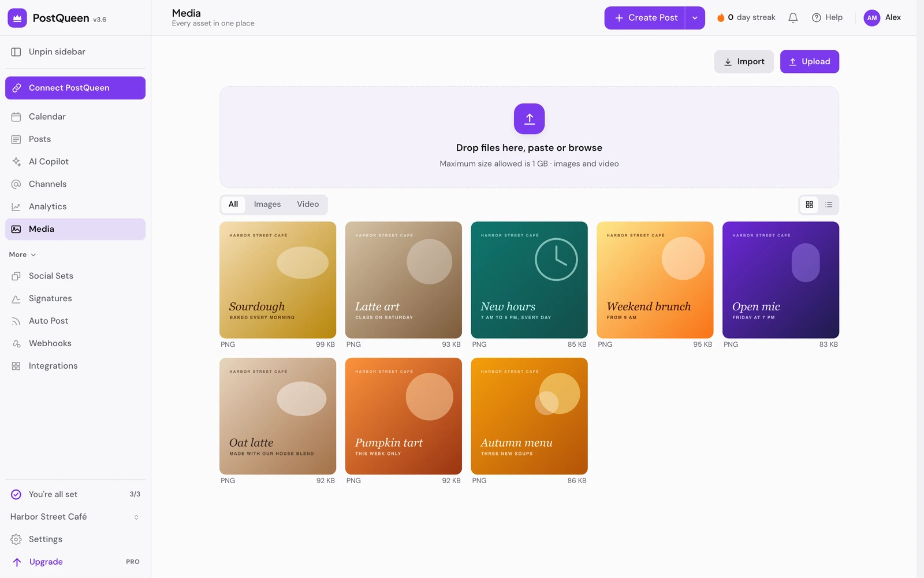This screenshot has width=924, height=578.
Task: Click the Media image icon in sidebar
Action: tap(16, 229)
